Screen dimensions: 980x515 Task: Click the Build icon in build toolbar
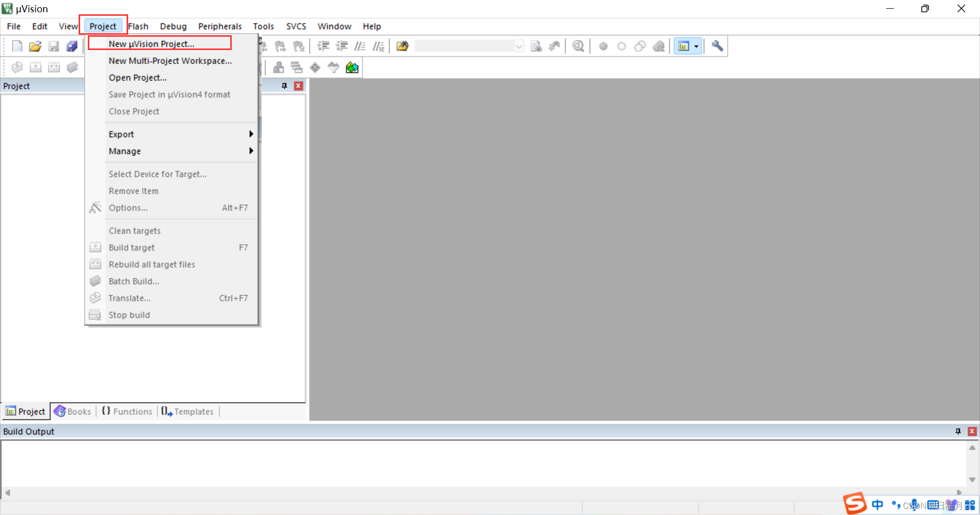coord(35,67)
